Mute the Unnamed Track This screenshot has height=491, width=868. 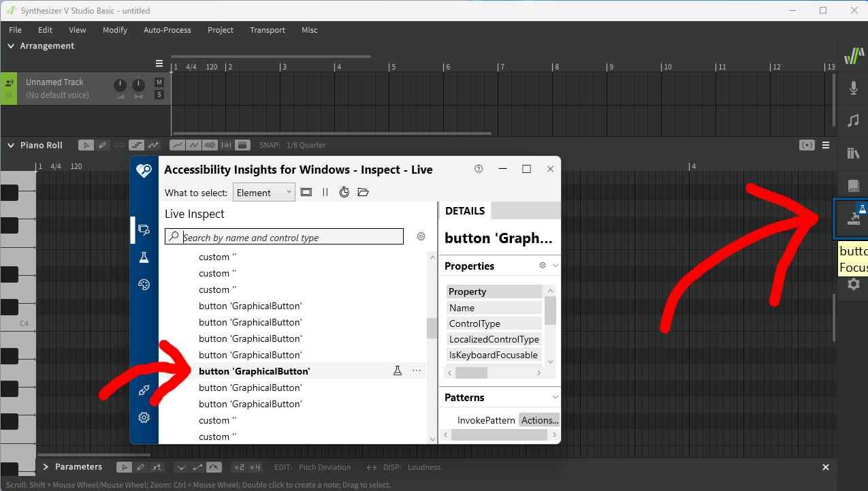coord(159,82)
